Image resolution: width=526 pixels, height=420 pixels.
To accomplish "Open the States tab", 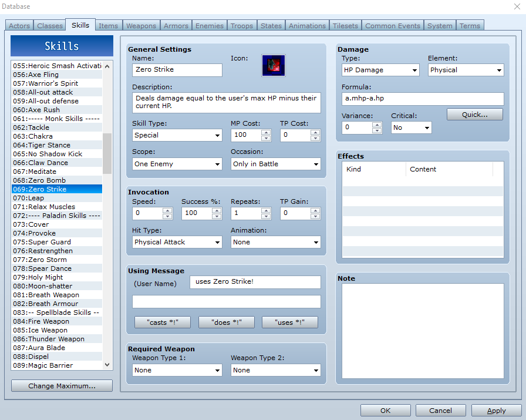I will (271, 25).
